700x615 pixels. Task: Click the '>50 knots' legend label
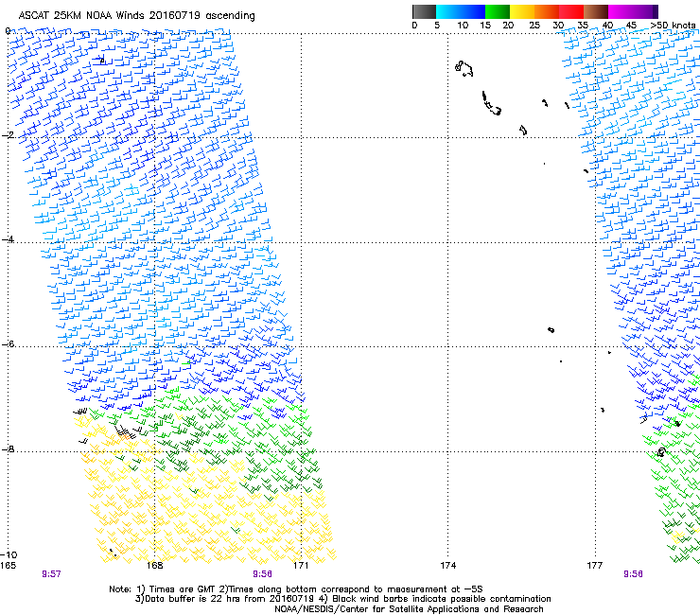[x=673, y=25]
